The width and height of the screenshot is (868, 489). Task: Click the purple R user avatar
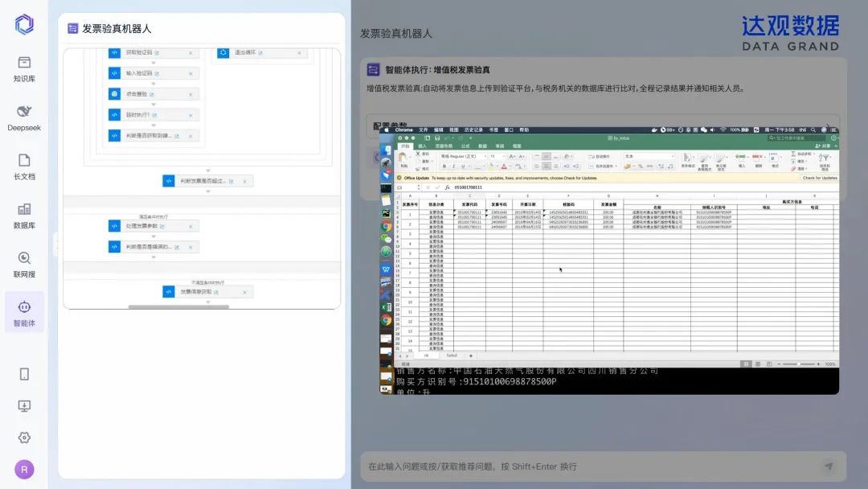click(24, 470)
